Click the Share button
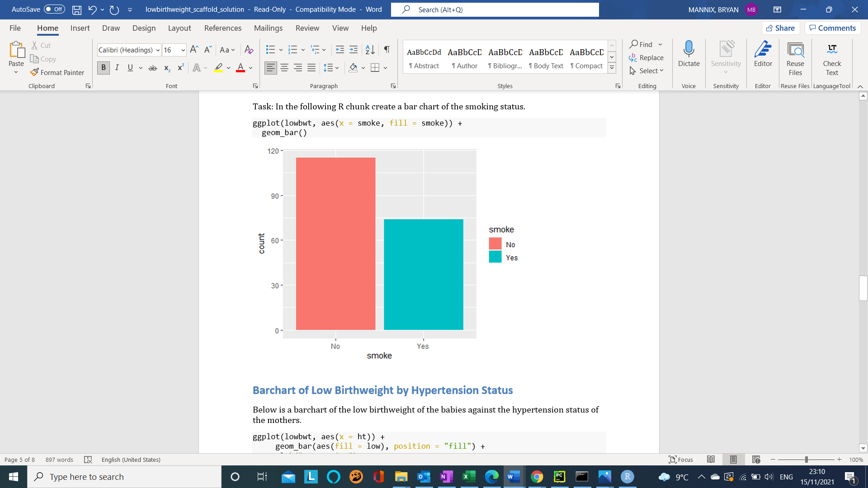This screenshot has width=868, height=488. tap(781, 28)
